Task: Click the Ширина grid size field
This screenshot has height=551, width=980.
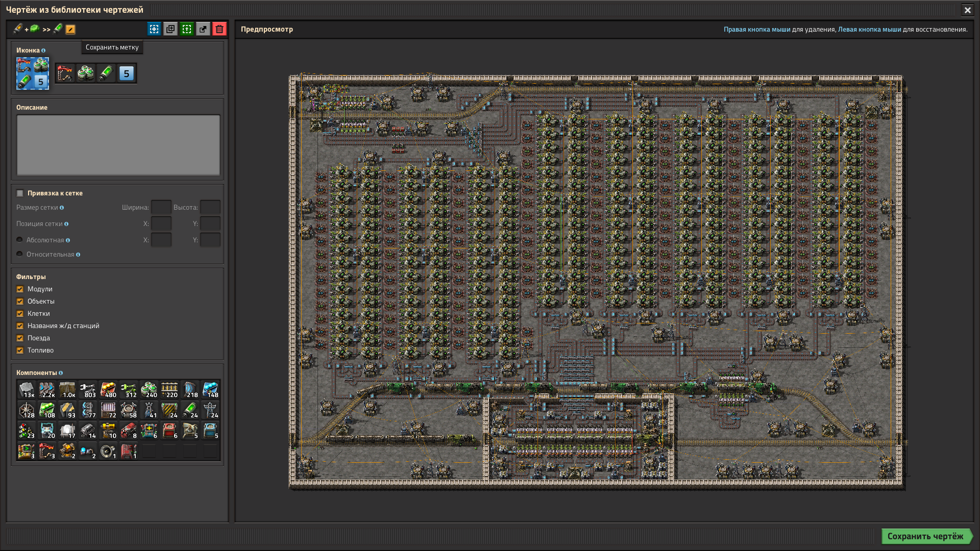Action: click(161, 207)
